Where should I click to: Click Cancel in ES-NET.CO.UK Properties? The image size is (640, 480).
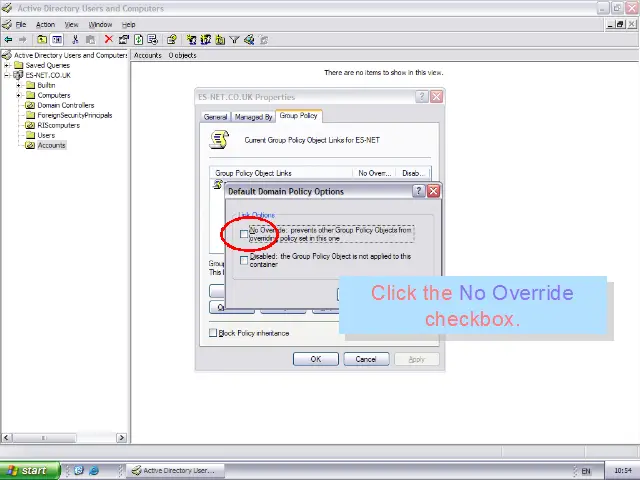366,359
